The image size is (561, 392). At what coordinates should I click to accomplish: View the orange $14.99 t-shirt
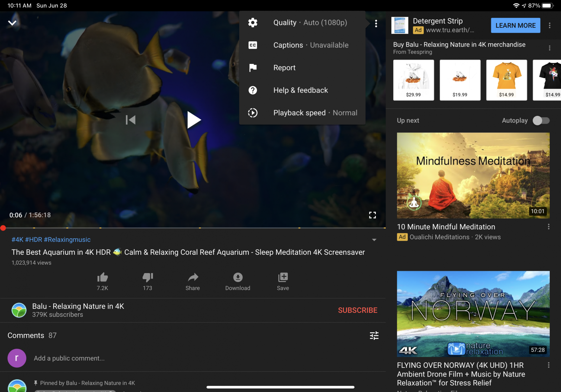(x=506, y=80)
